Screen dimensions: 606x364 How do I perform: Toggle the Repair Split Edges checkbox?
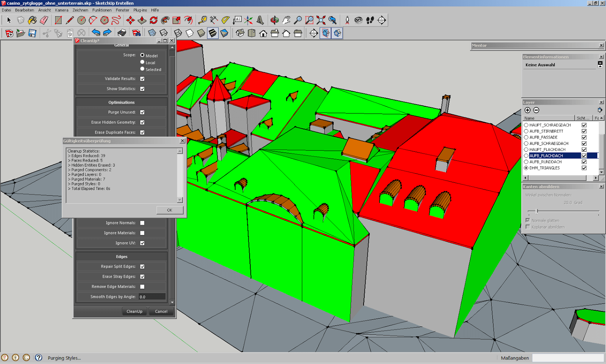coord(142,266)
